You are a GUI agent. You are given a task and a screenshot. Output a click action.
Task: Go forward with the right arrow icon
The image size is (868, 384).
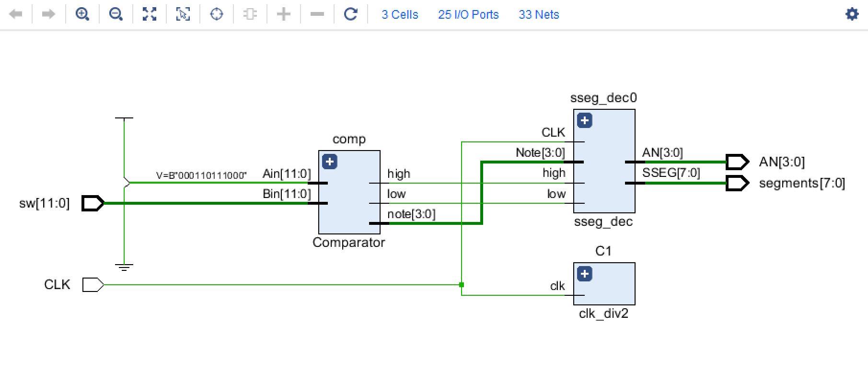tap(48, 14)
